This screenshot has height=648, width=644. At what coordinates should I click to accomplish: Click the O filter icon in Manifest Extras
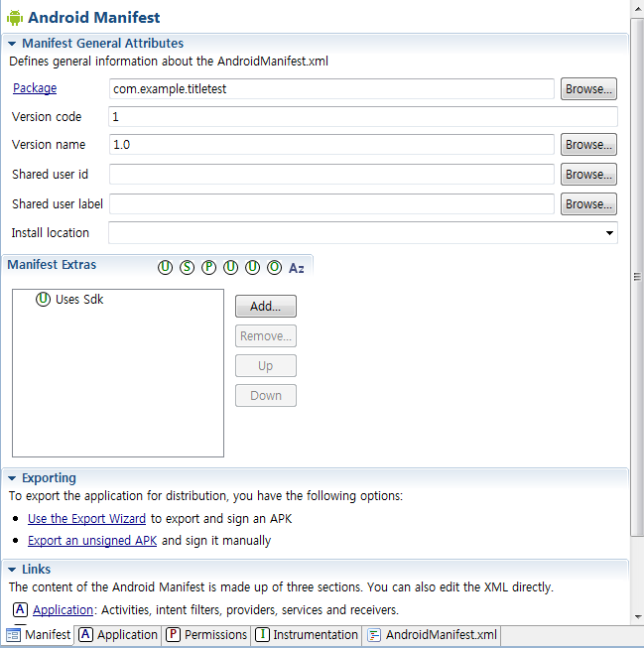coord(275,267)
